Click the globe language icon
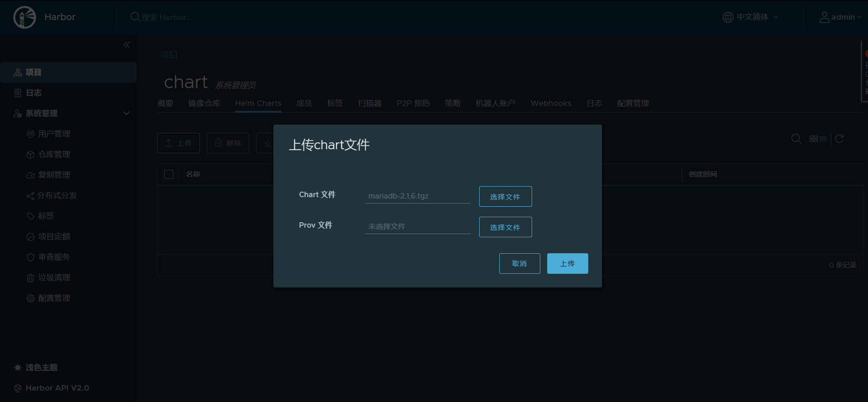The width and height of the screenshot is (868, 402). click(x=728, y=17)
